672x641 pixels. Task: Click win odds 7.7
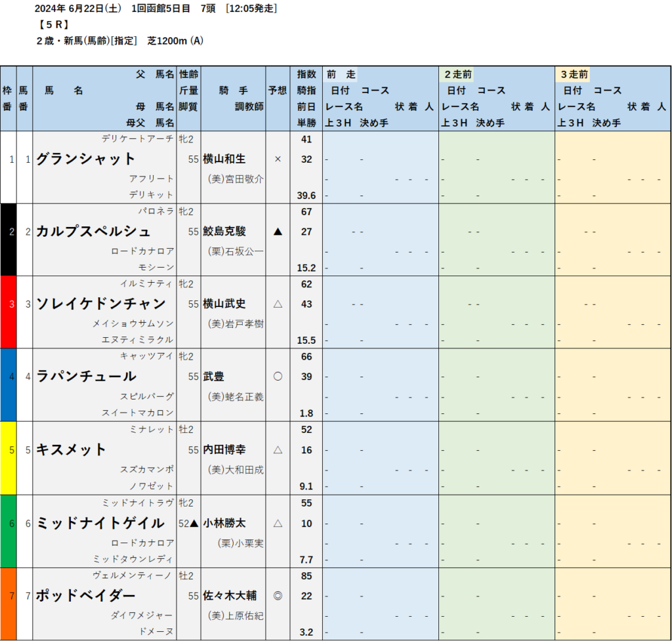[306, 560]
